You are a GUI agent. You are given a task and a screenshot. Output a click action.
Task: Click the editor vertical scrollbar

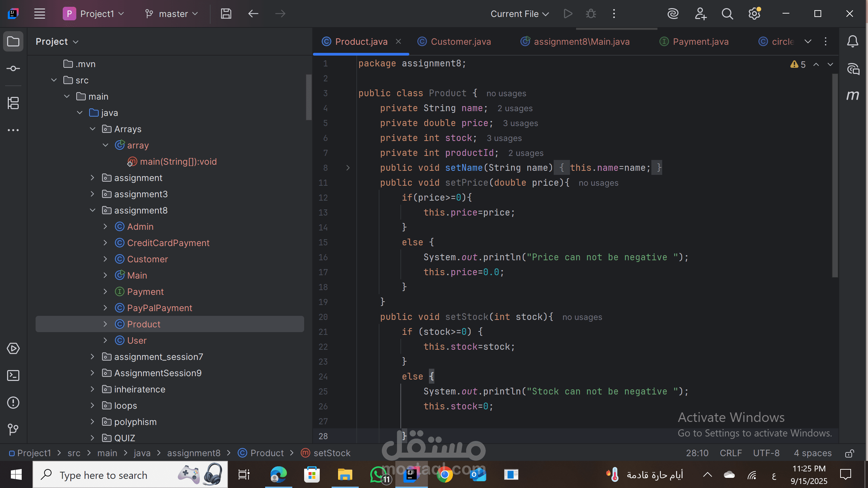pyautogui.click(x=835, y=176)
